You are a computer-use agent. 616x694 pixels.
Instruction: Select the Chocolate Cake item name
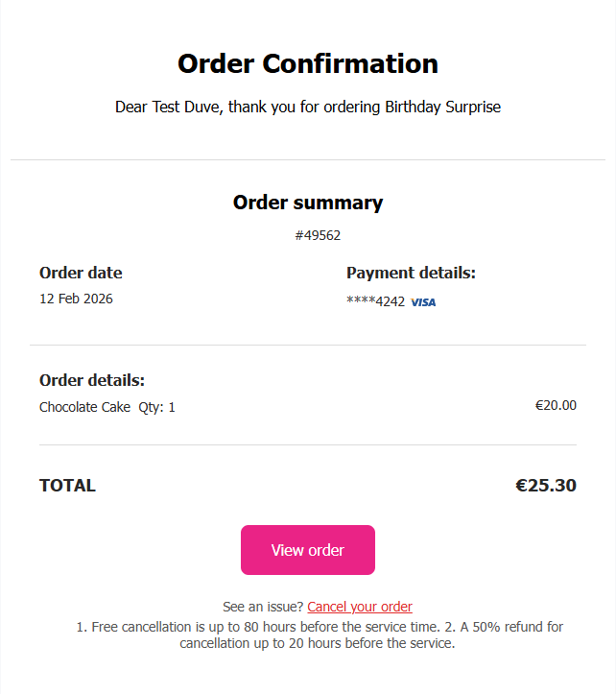pyautogui.click(x=84, y=407)
